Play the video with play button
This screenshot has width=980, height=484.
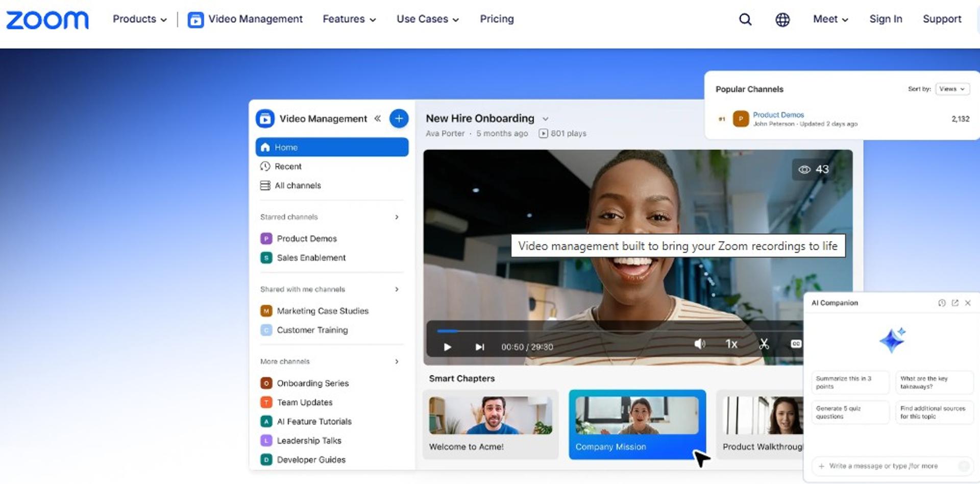(x=447, y=347)
